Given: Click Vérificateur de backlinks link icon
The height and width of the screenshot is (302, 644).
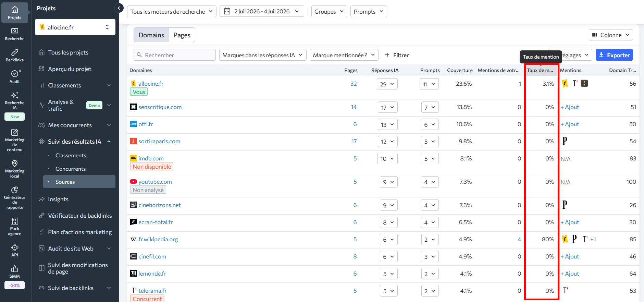Looking at the screenshot, I should pyautogui.click(x=41, y=216).
